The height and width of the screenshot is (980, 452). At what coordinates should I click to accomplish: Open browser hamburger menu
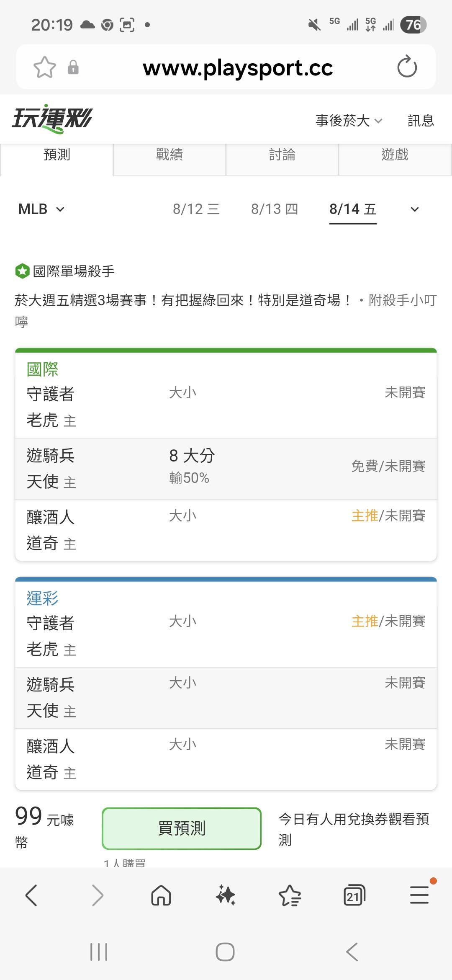419,895
